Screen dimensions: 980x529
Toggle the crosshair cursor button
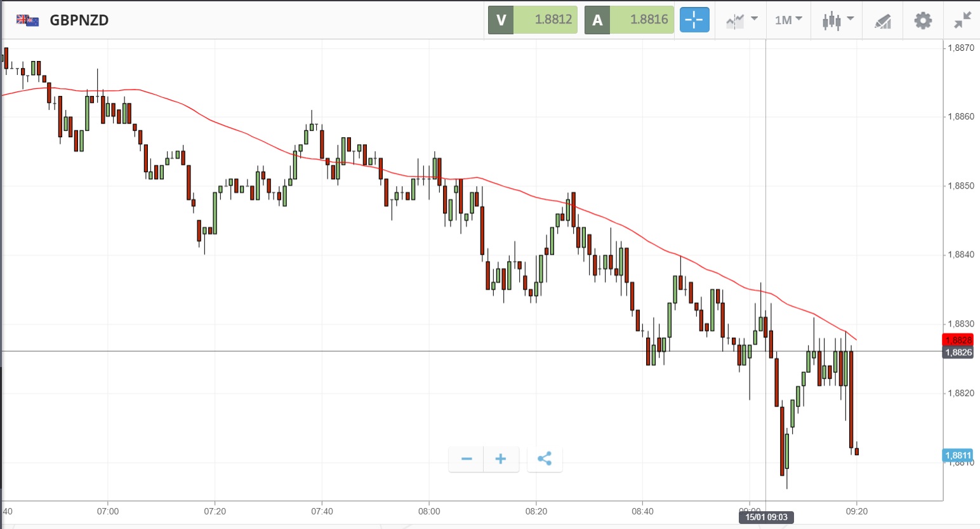[694, 20]
